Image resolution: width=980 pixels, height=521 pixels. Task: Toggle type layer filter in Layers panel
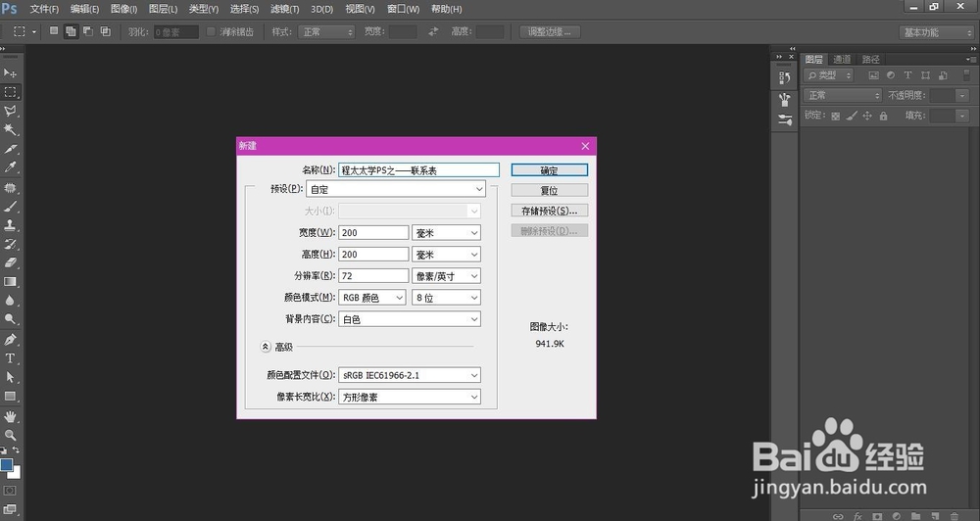(x=907, y=75)
